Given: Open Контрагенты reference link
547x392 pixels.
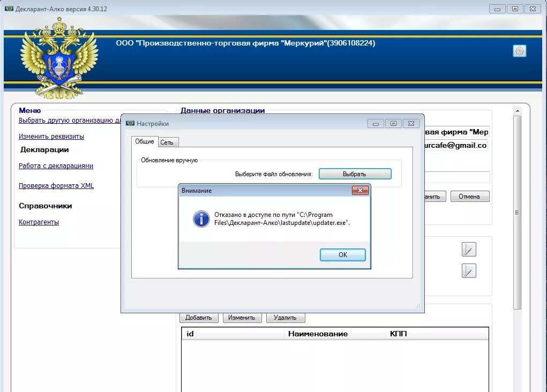Looking at the screenshot, I should click(39, 222).
